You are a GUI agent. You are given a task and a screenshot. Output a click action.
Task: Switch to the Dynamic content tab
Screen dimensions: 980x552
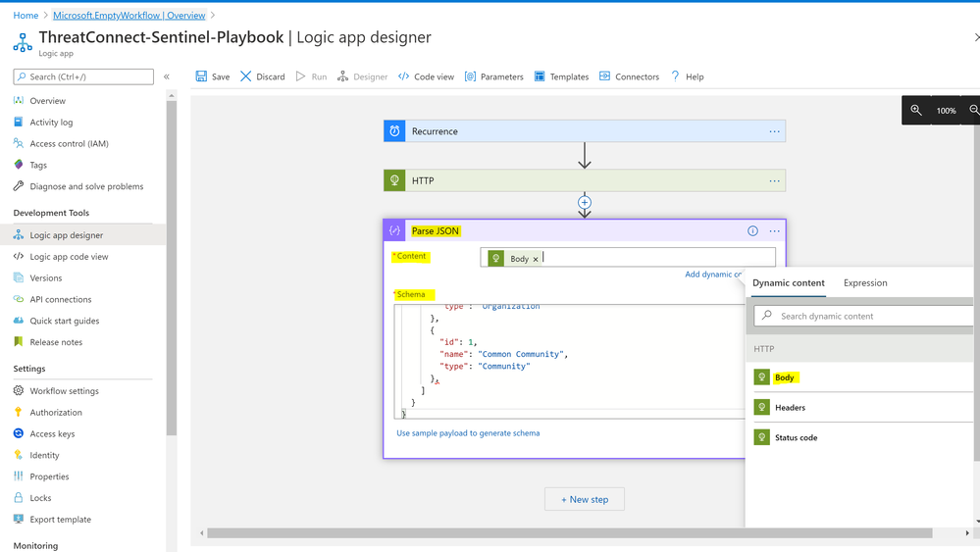(x=788, y=283)
